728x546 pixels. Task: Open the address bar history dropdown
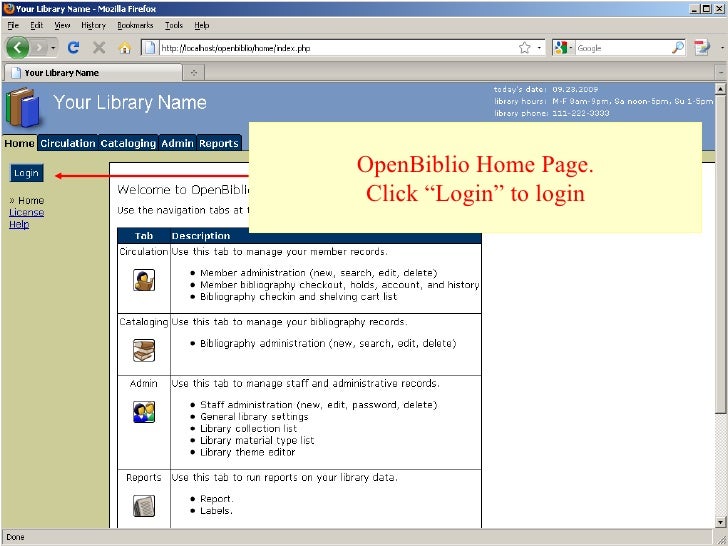(539, 48)
